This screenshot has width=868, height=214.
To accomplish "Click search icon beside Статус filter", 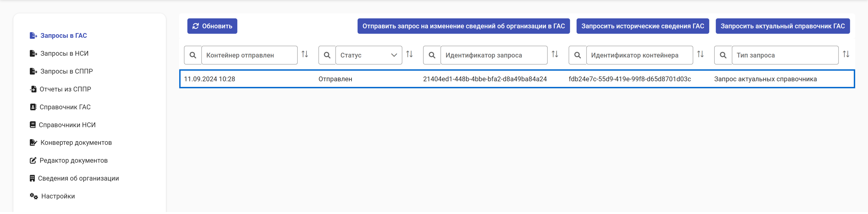I will (327, 55).
